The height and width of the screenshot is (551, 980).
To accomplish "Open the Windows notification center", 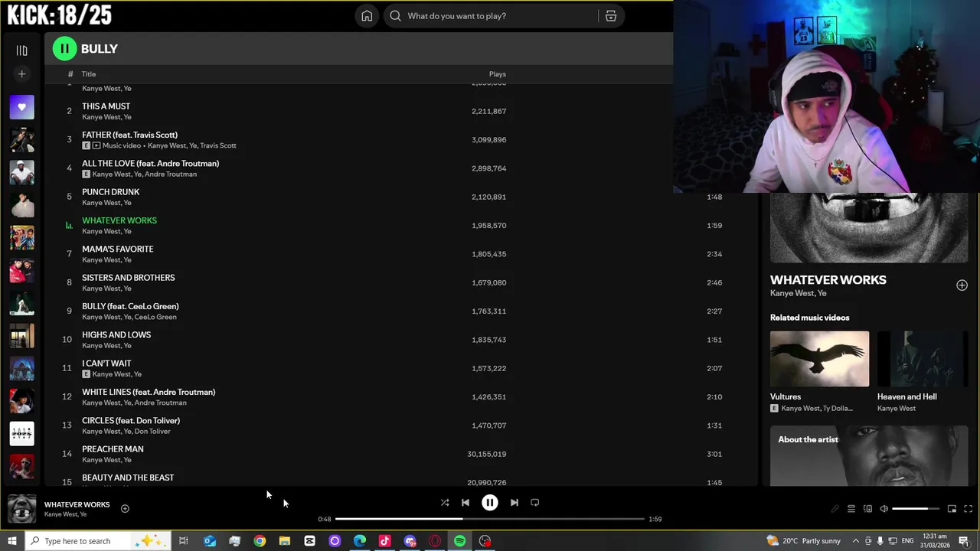I will [963, 541].
